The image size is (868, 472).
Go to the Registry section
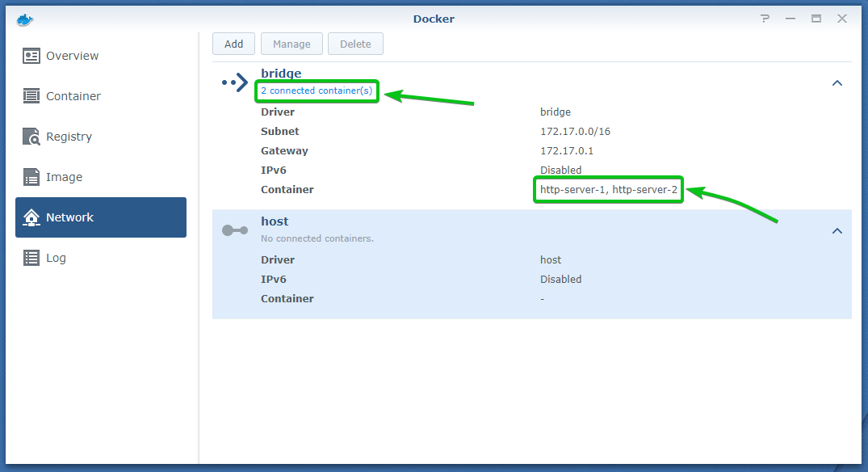coord(101,137)
